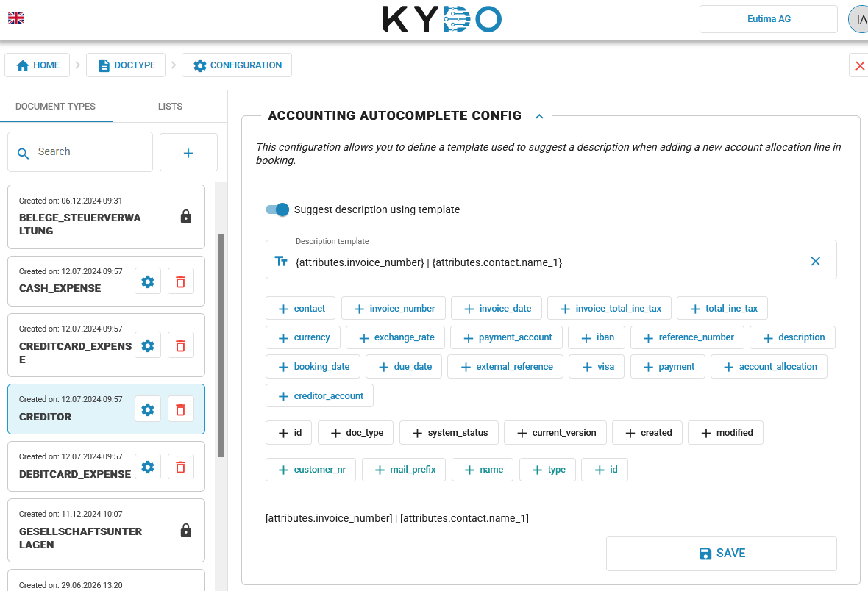Viewport: 868px width, 591px height.
Task: Add doc_type system field chip
Action: tap(355, 433)
